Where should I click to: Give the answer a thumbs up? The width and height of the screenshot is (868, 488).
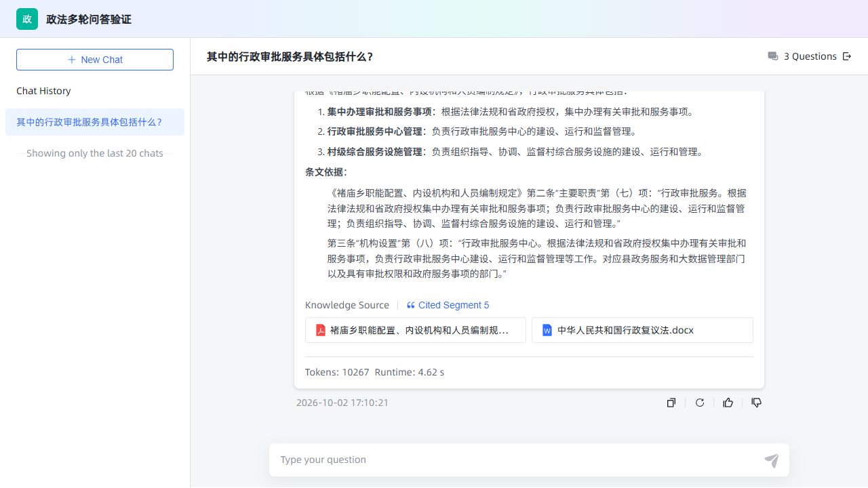click(728, 403)
